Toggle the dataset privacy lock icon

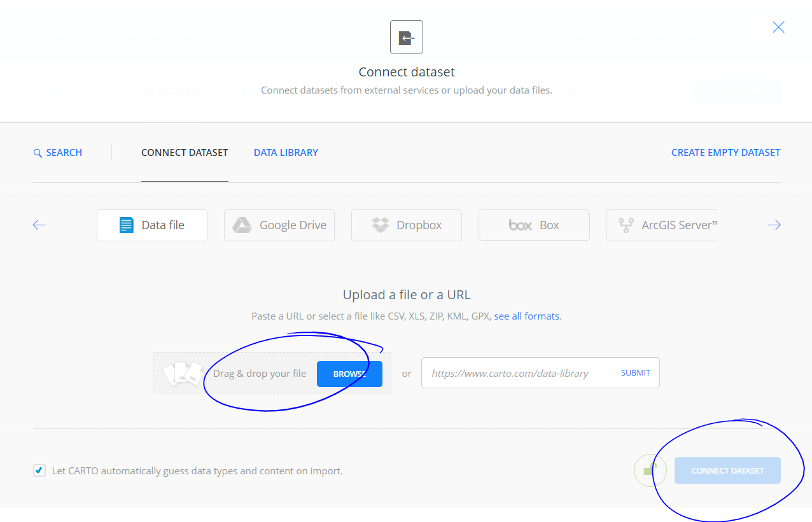650,470
